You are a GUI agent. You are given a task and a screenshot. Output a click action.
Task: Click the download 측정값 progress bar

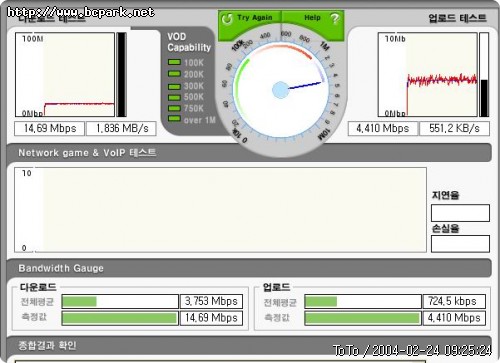pyautogui.click(x=120, y=318)
